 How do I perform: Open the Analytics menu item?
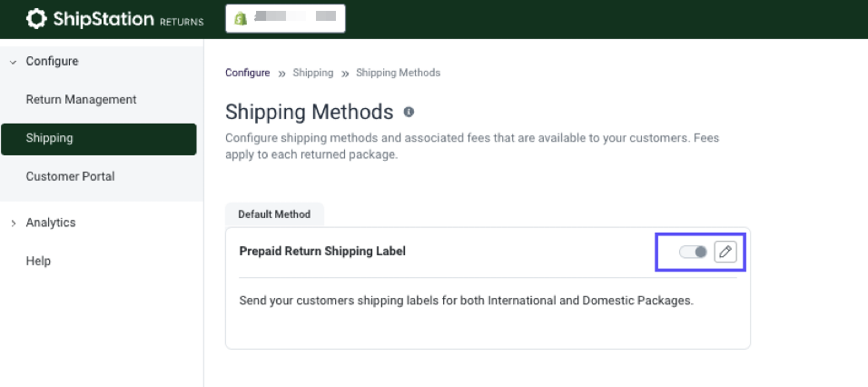point(51,223)
